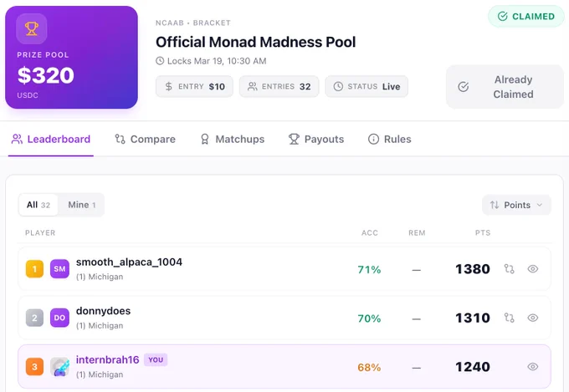569x392 pixels.
Task: Click Locks Mar 19, 10:30 AM text
Action: point(217,61)
